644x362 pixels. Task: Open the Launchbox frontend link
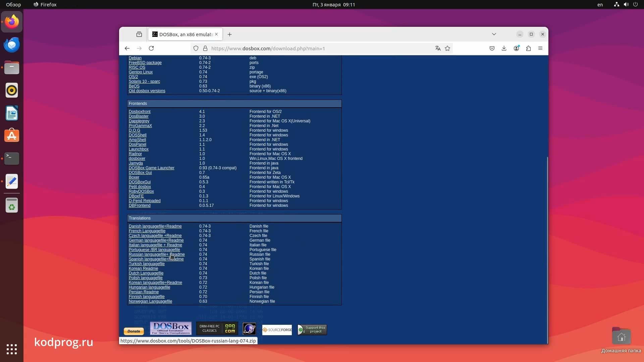click(x=139, y=149)
